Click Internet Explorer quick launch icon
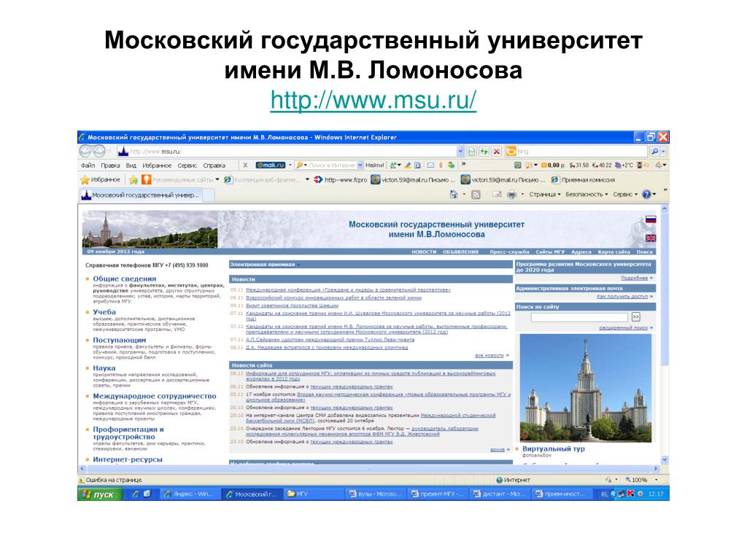Image resolution: width=747 pixels, height=560 pixels. tap(136, 494)
